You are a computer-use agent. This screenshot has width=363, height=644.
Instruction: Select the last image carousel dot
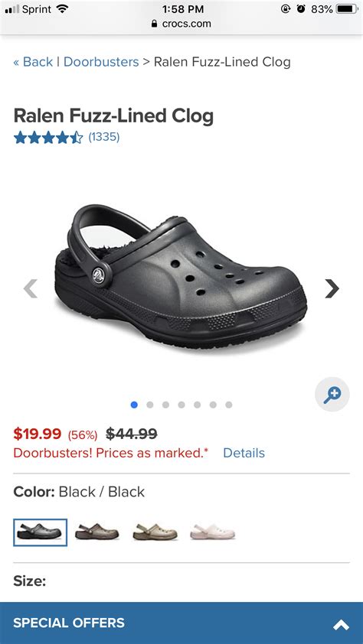(228, 405)
